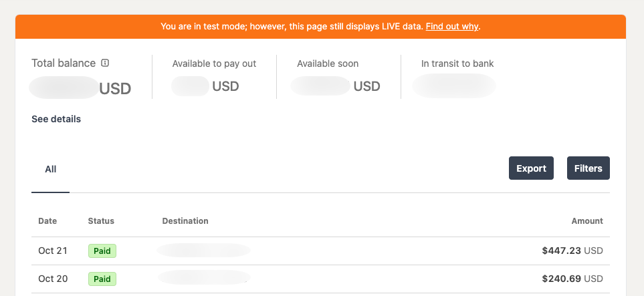The image size is (644, 296).
Task: Expand See details under balance
Action: [x=56, y=119]
